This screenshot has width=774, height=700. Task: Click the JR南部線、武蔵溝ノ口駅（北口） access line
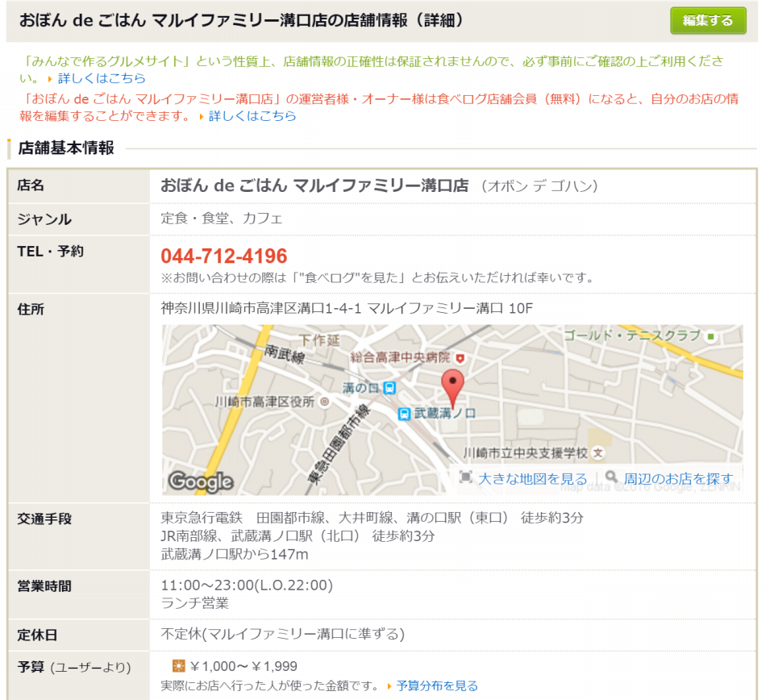[x=298, y=536]
